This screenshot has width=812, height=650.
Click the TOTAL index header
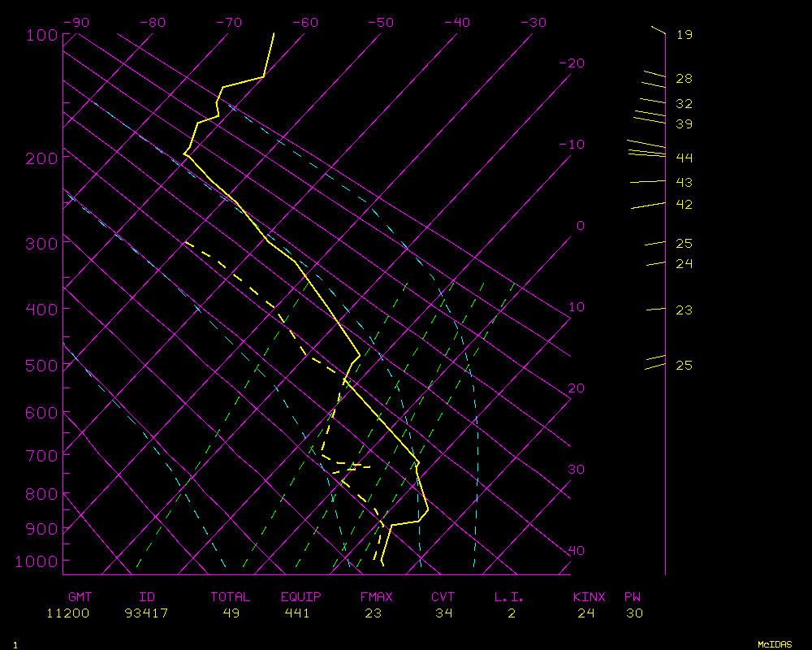231,597
